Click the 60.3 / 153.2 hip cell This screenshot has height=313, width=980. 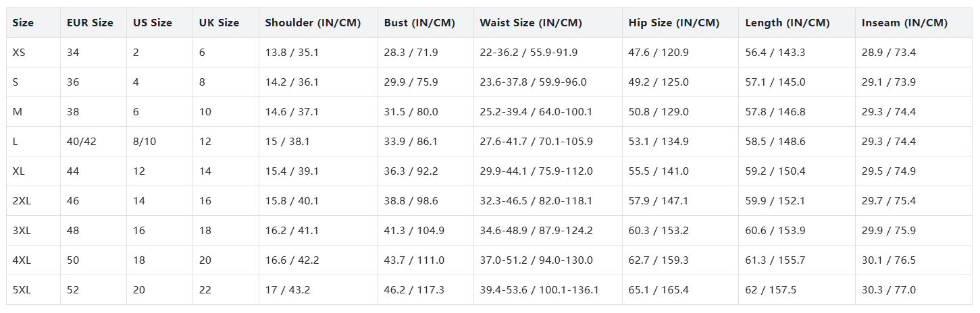click(x=659, y=231)
